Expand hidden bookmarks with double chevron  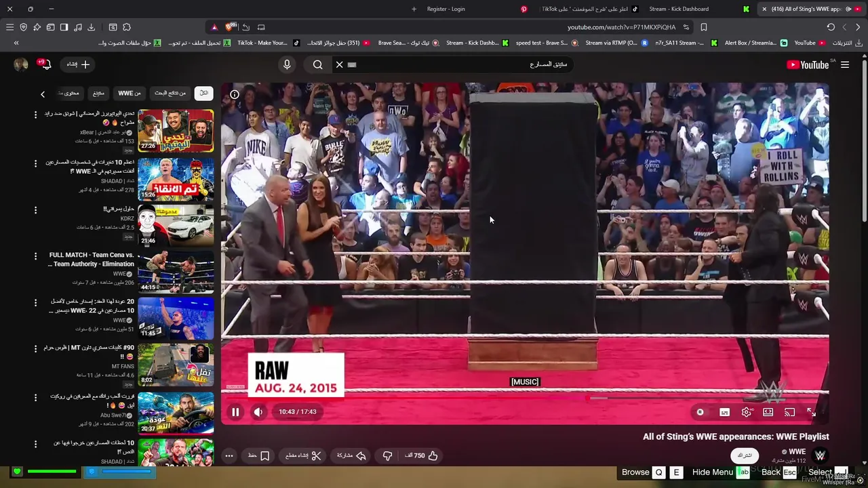tap(16, 43)
